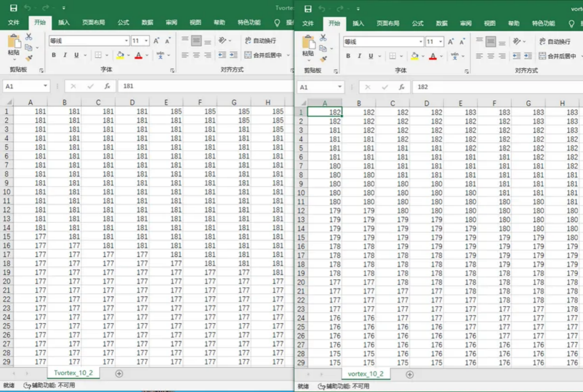Cut selection using scissors in left window
This screenshot has height=392, width=583.
[x=29, y=37]
